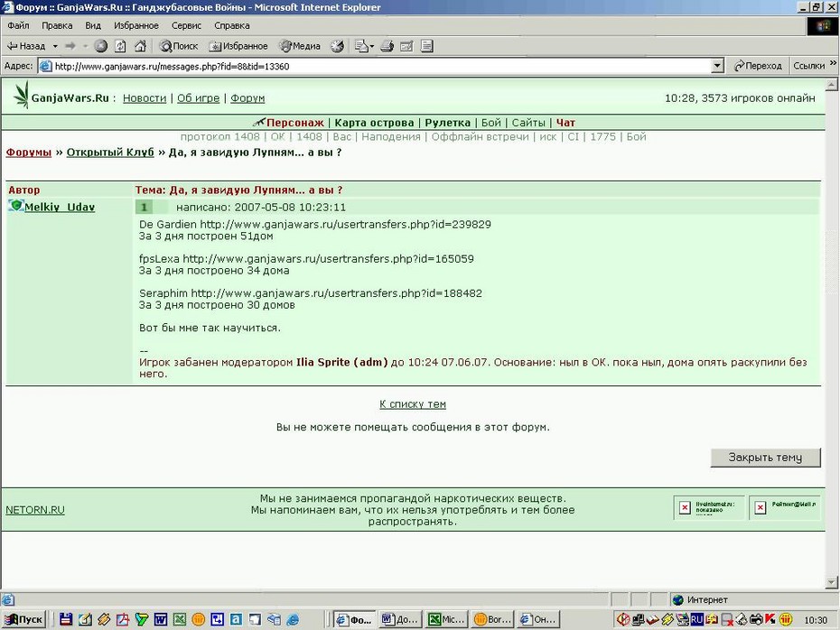Click the Закрыть тему button
The height and width of the screenshot is (630, 840).
(766, 458)
